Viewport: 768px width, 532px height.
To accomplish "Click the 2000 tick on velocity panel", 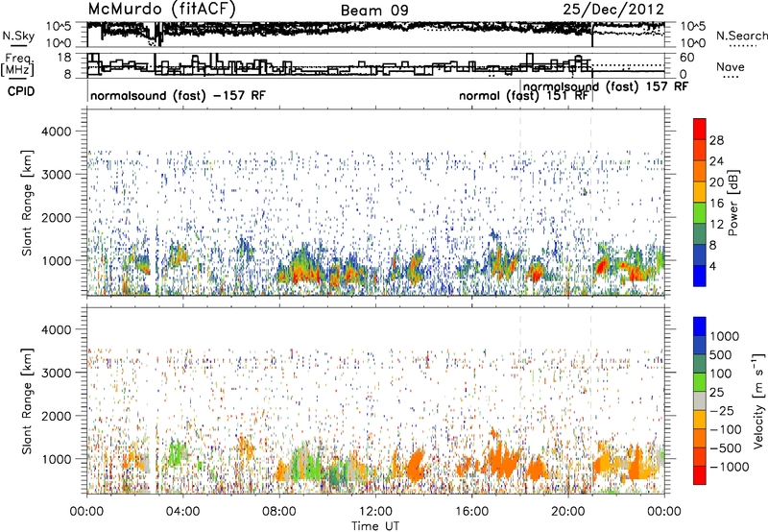I will [57, 417].
